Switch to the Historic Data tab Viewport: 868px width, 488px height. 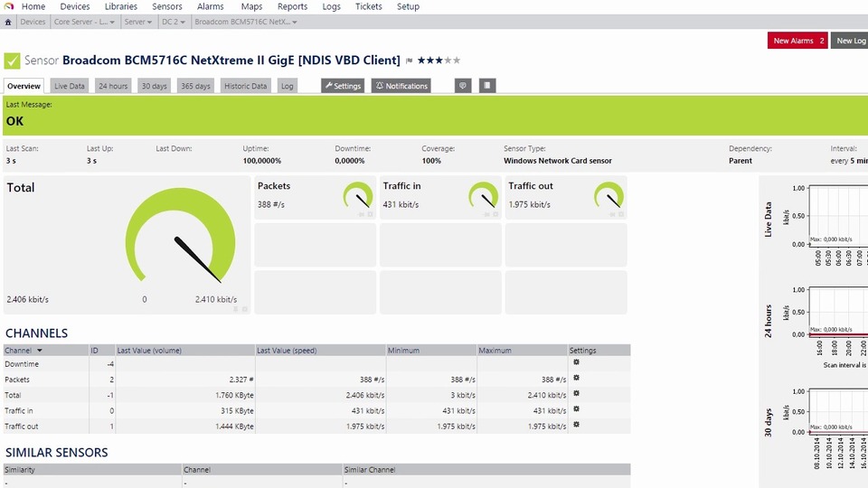tap(245, 86)
